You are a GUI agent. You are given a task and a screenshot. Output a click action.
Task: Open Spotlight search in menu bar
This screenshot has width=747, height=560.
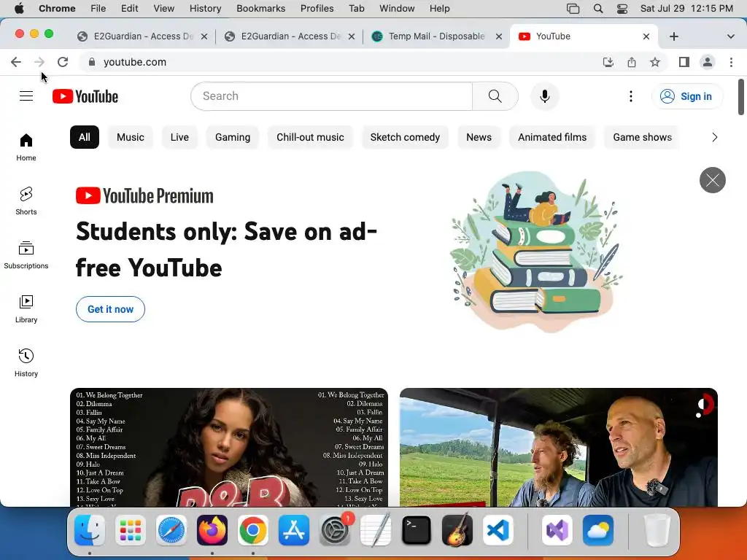click(598, 9)
